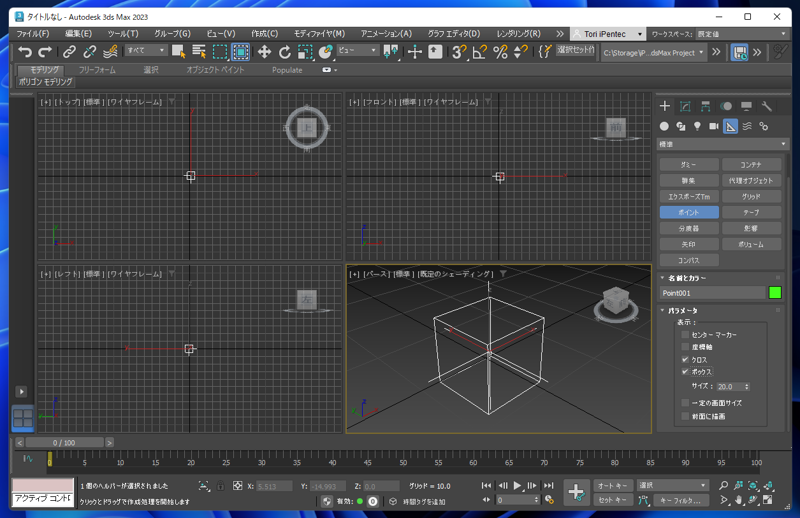800x518 pixels.
Task: Open the green object color swatch
Action: tap(774, 292)
